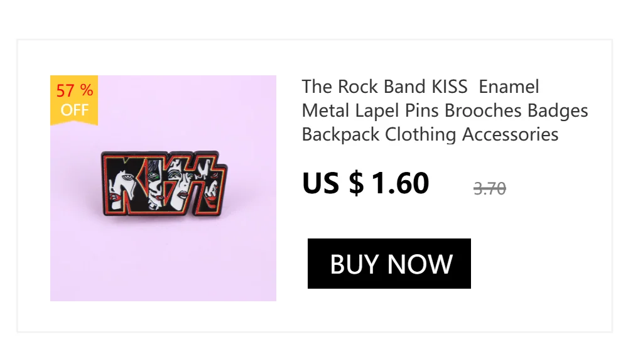Viewport: 628px width, 364px height.
Task: Click the word 'KISS' in the product title
Action: pos(450,87)
